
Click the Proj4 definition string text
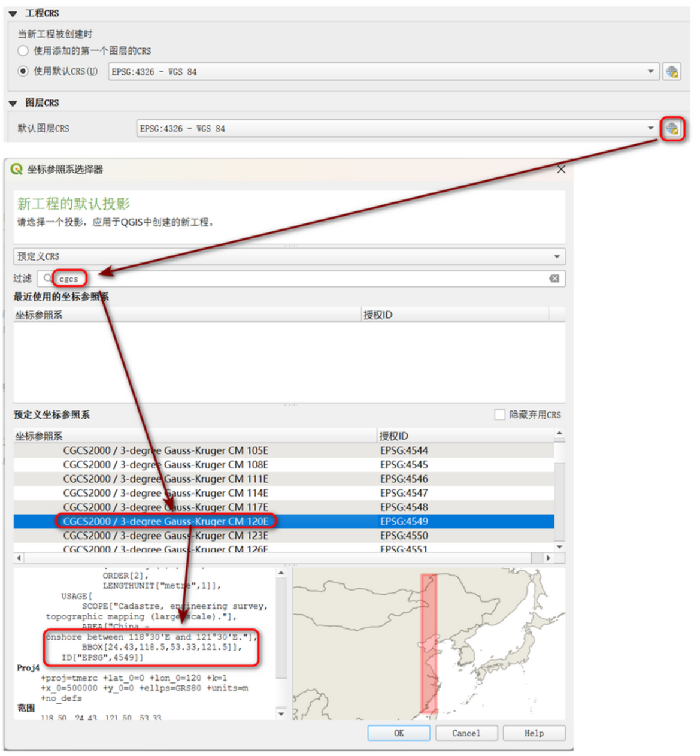click(x=144, y=688)
